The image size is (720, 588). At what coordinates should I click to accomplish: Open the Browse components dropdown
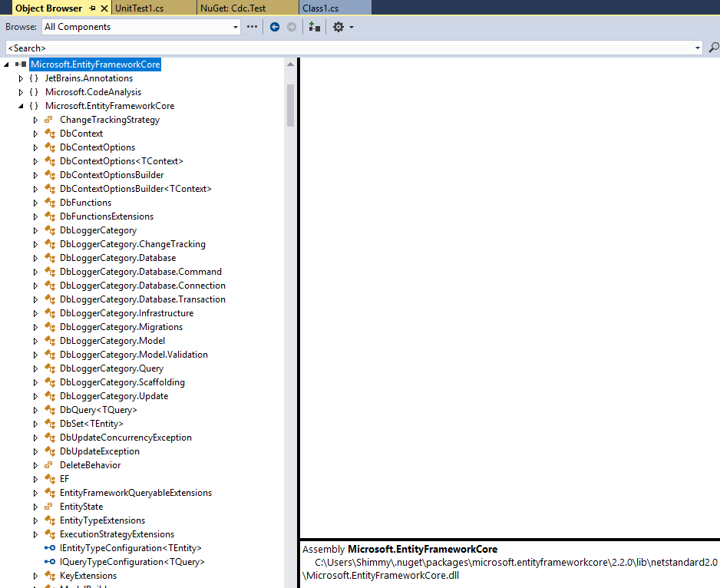(235, 26)
